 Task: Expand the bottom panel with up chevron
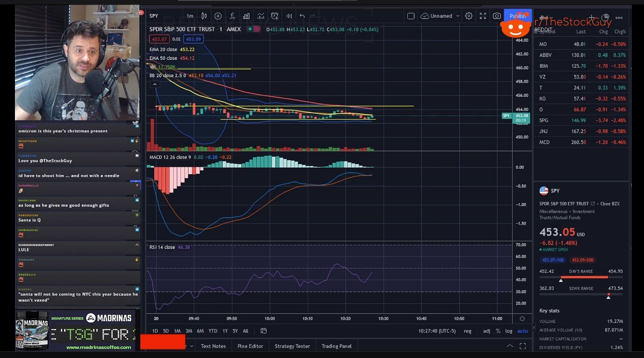[x=510, y=346]
